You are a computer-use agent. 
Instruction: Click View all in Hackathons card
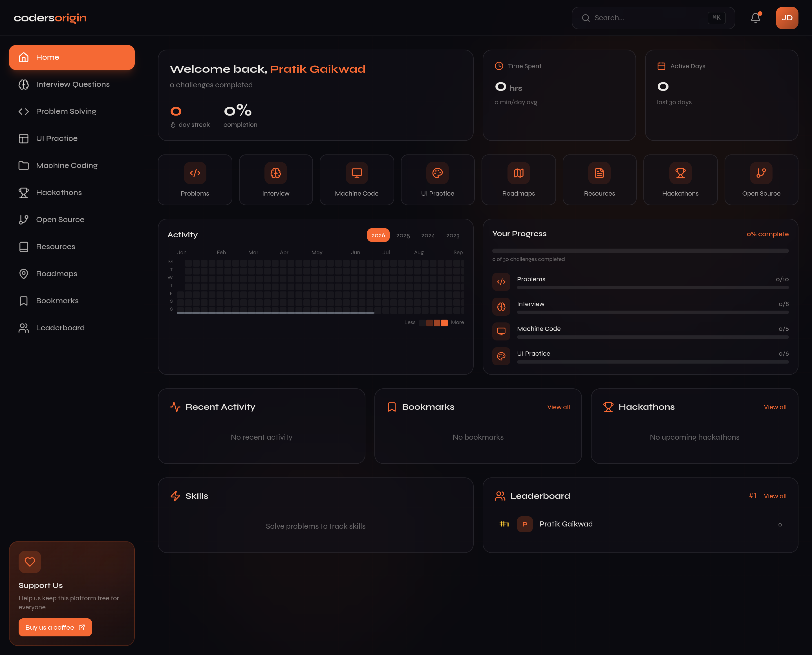tap(775, 407)
